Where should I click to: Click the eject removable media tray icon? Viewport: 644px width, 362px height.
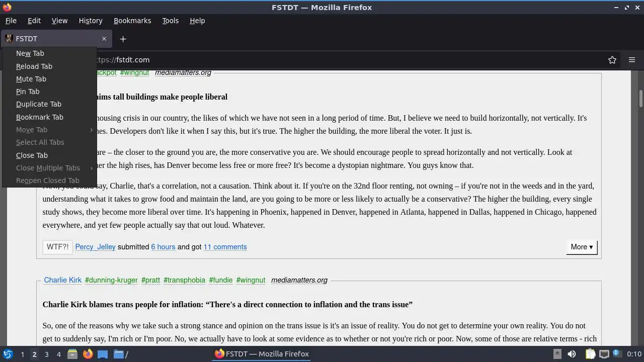click(x=557, y=354)
